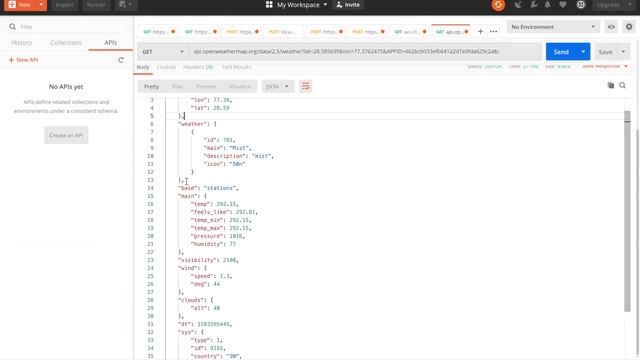Viewport: 640px width, 360px height.
Task: Expand the Send button dropdown arrow
Action: point(583,52)
